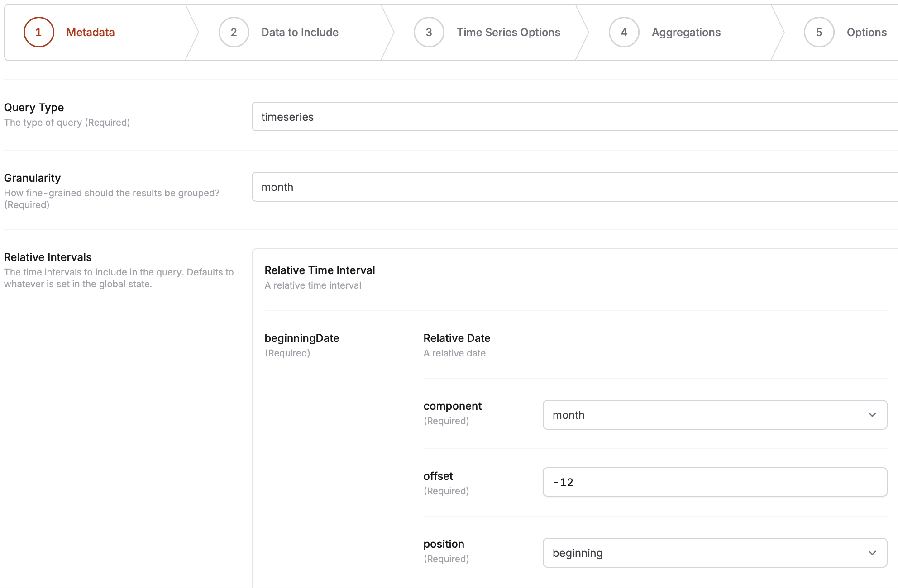Click the Relative Time Interval heading
This screenshot has width=898, height=588.
click(x=320, y=270)
